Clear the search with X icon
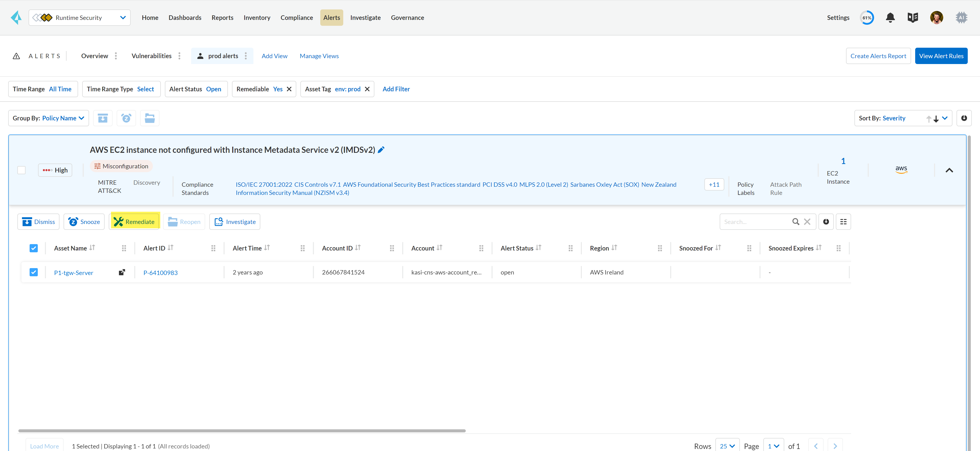The width and height of the screenshot is (980, 451). pos(807,222)
